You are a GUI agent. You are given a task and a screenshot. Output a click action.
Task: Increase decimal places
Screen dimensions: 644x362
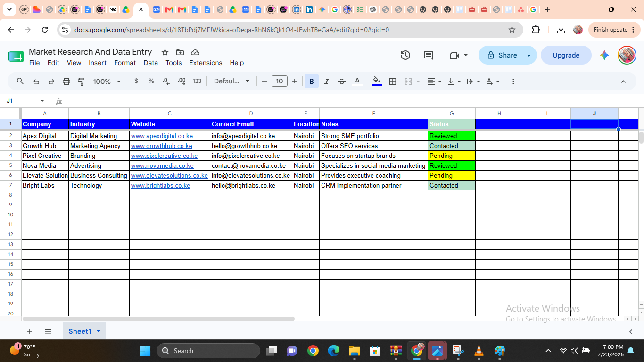182,81
